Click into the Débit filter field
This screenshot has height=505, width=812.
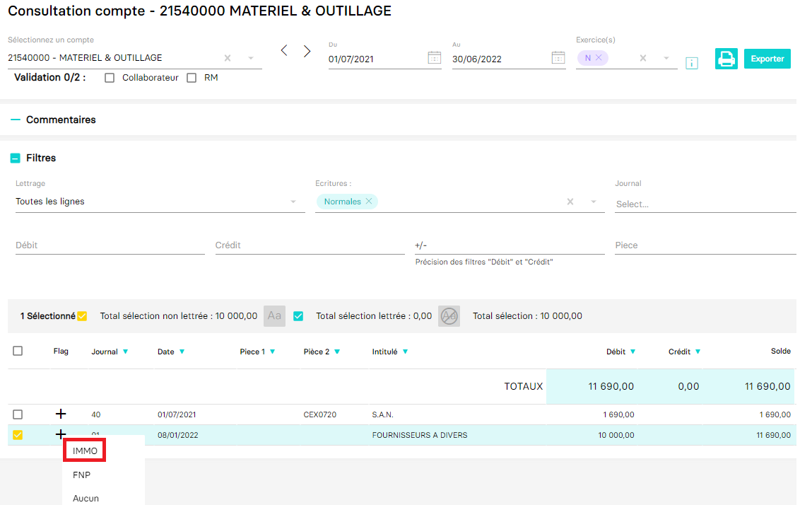[x=110, y=245]
